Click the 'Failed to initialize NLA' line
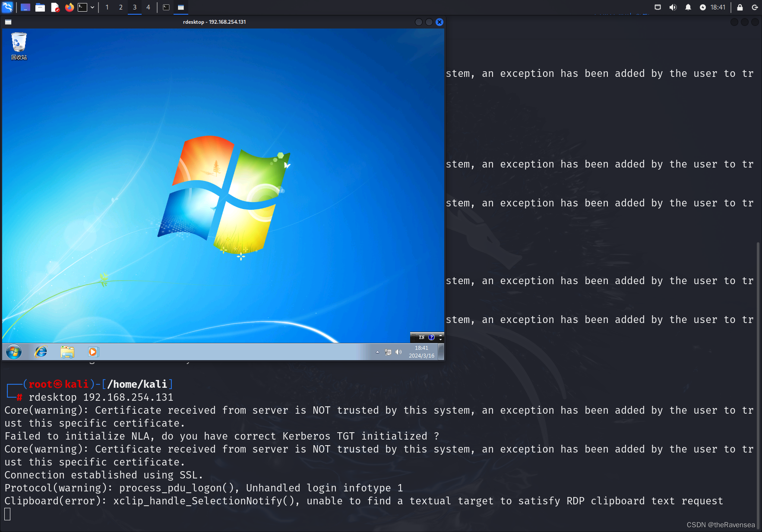Screen dimensions: 762x532 pos(221,436)
